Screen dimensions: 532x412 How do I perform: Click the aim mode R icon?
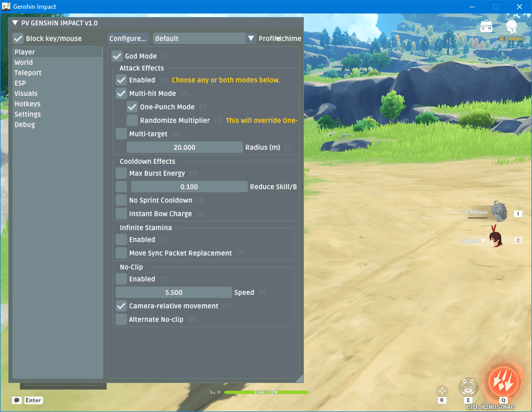(x=442, y=391)
